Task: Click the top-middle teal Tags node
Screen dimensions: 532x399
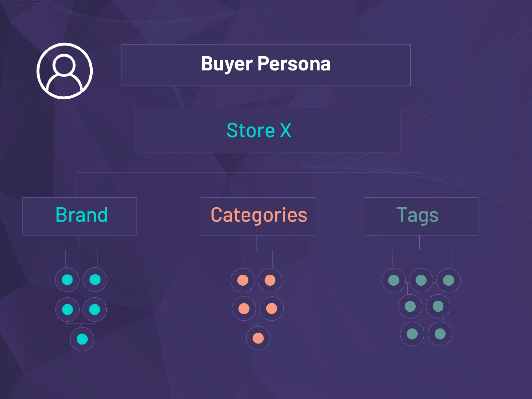Action: (x=421, y=280)
